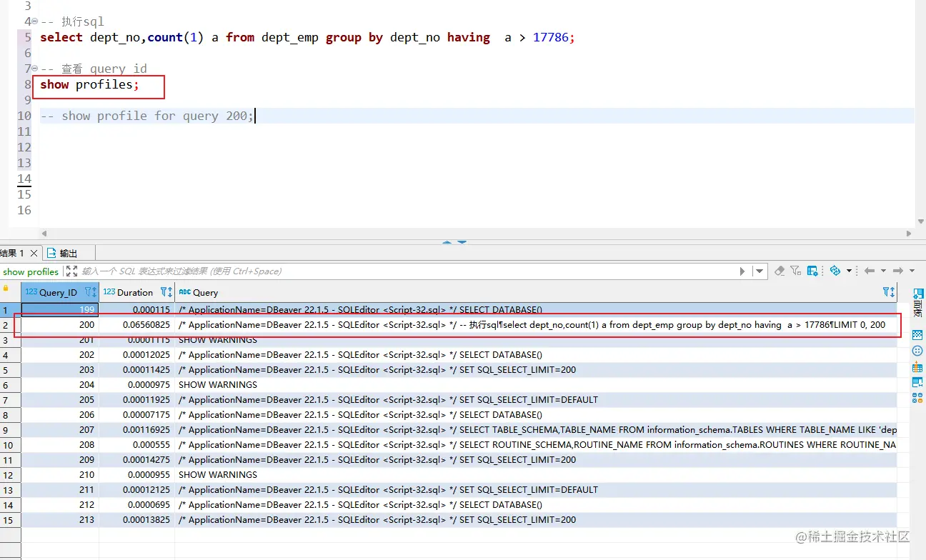This screenshot has width=926, height=560.
Task: Click line number 14 in the editor gutter
Action: pos(24,179)
